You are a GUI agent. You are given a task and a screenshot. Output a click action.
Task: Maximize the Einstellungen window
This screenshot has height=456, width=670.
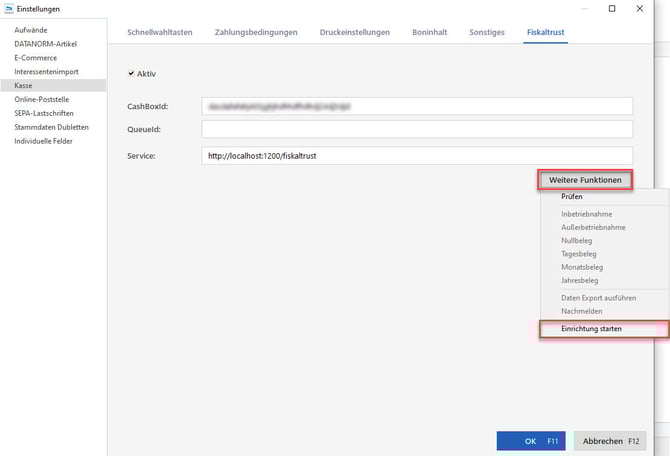coord(612,9)
